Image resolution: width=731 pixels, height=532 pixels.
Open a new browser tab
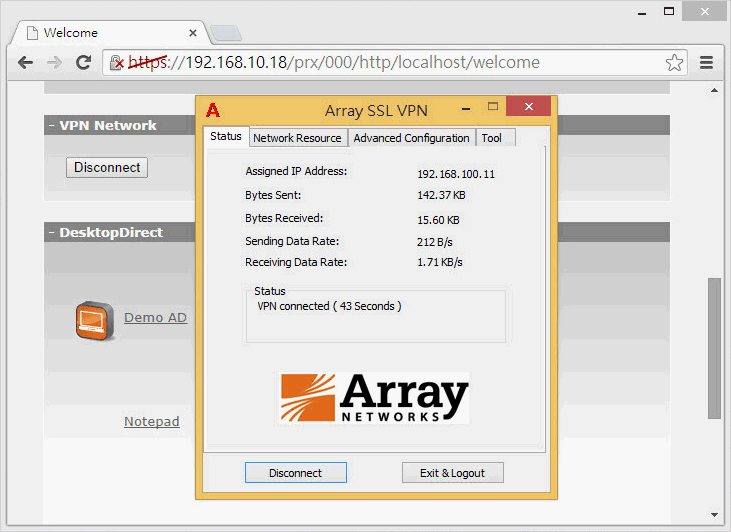225,33
